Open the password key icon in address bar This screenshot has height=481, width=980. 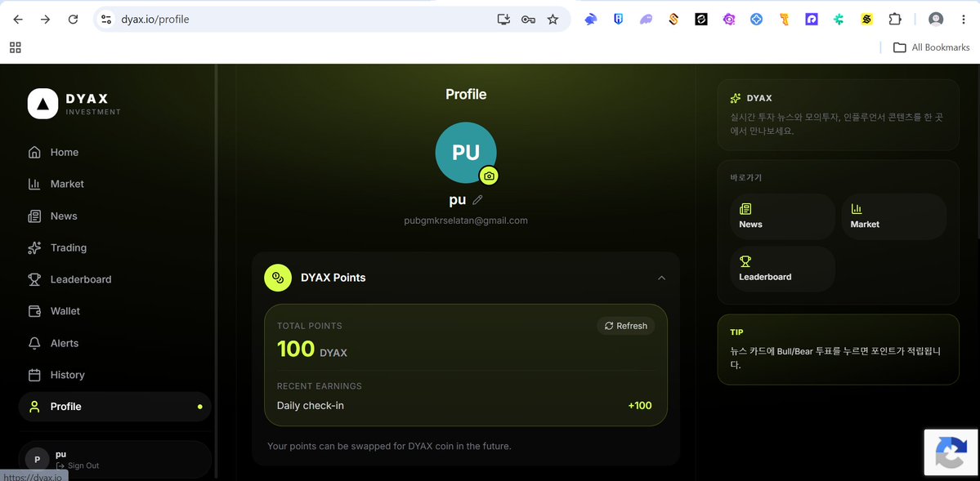[x=528, y=20]
